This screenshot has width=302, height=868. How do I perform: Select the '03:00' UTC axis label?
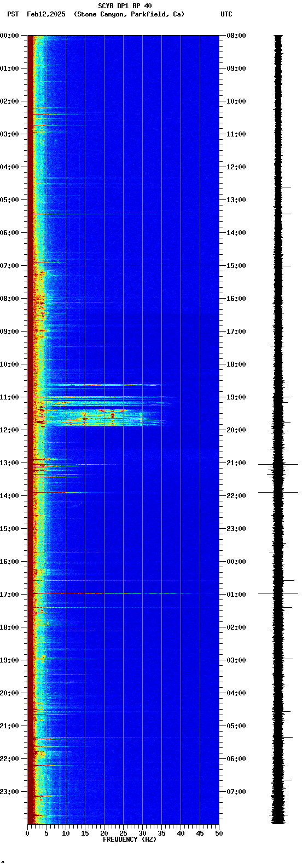point(236,660)
